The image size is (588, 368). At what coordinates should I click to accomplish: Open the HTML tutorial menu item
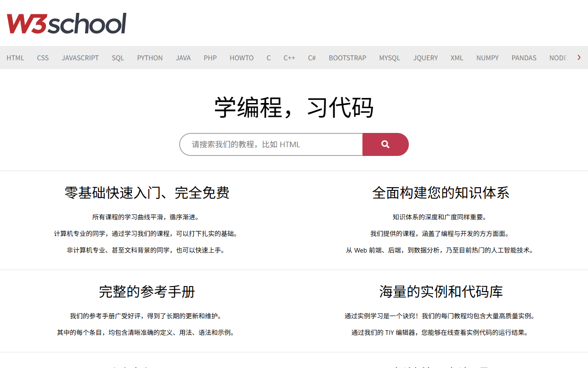coord(15,58)
